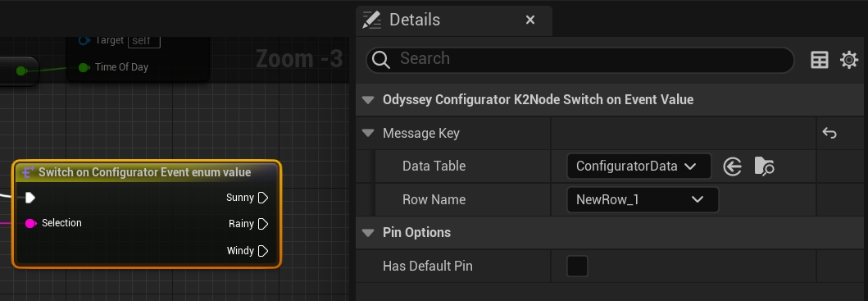Click the pink Selection input pin
This screenshot has width=868, height=301.
point(30,223)
